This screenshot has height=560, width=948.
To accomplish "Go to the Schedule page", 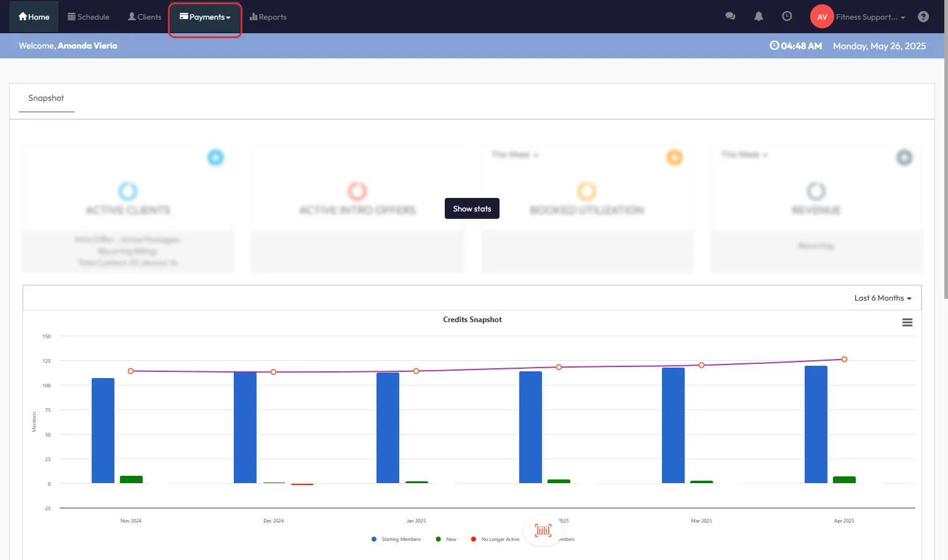I will (89, 17).
